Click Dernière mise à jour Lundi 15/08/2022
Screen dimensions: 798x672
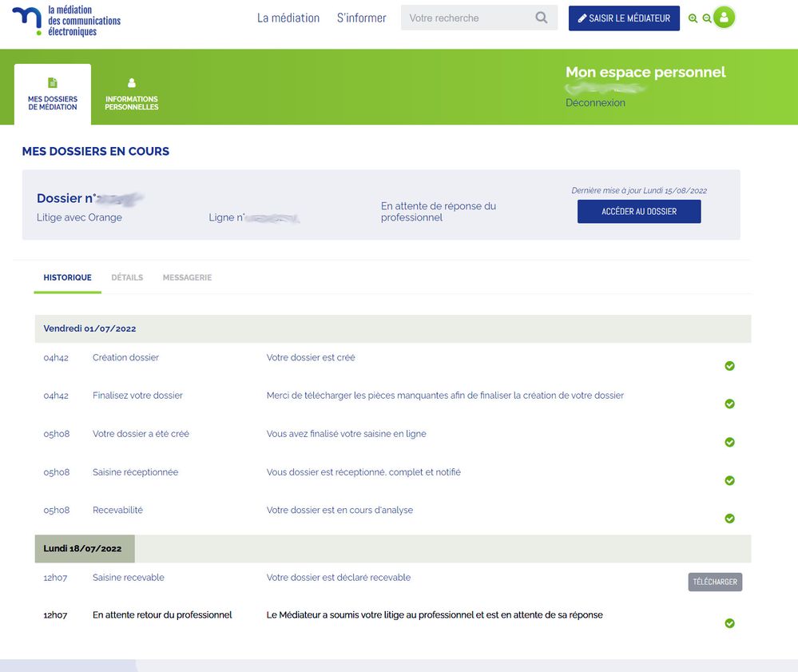(x=639, y=190)
